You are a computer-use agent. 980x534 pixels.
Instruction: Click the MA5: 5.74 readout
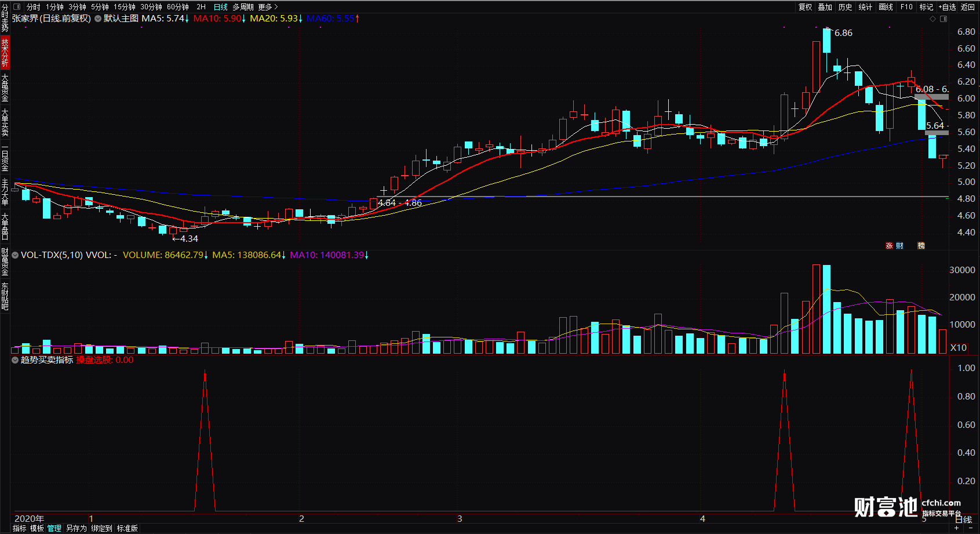165,19
